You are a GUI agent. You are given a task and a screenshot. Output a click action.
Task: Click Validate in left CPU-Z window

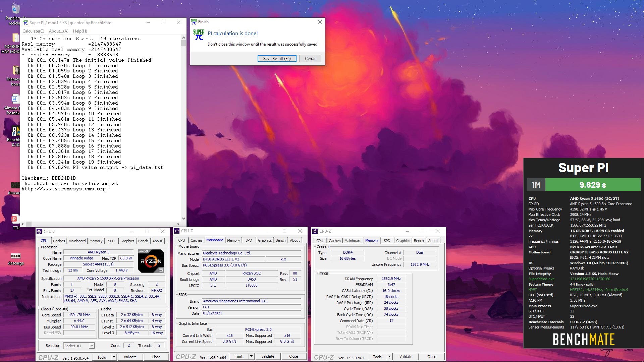coord(130,357)
